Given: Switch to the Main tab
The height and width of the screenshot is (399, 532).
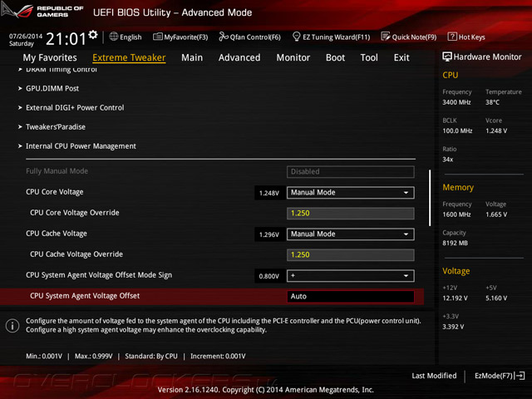Looking at the screenshot, I should click(192, 57).
